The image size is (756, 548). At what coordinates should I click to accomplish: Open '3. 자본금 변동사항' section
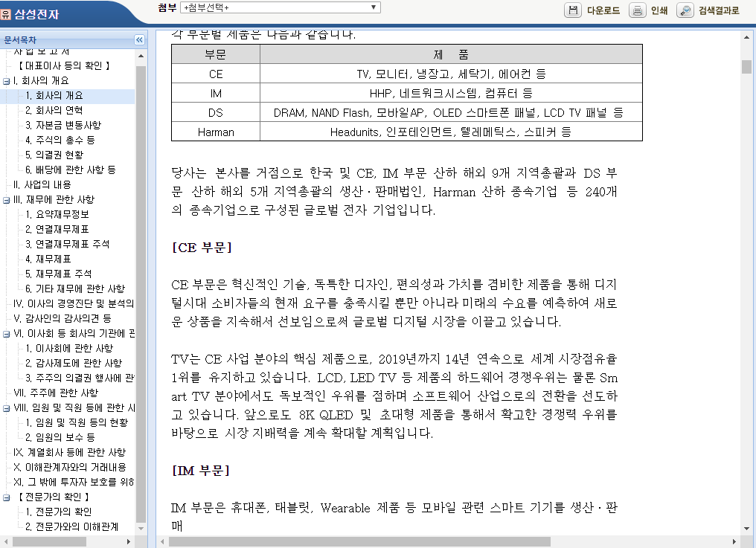(x=63, y=126)
